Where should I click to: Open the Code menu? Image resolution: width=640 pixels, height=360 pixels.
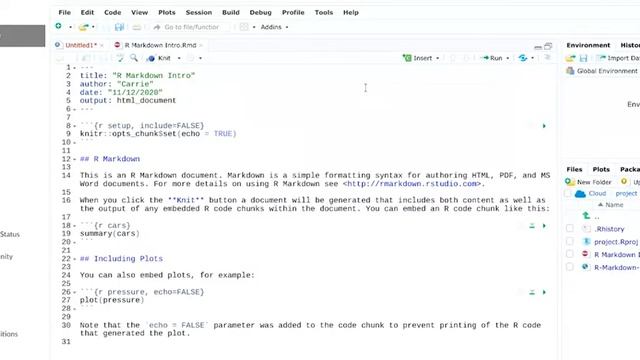click(112, 13)
